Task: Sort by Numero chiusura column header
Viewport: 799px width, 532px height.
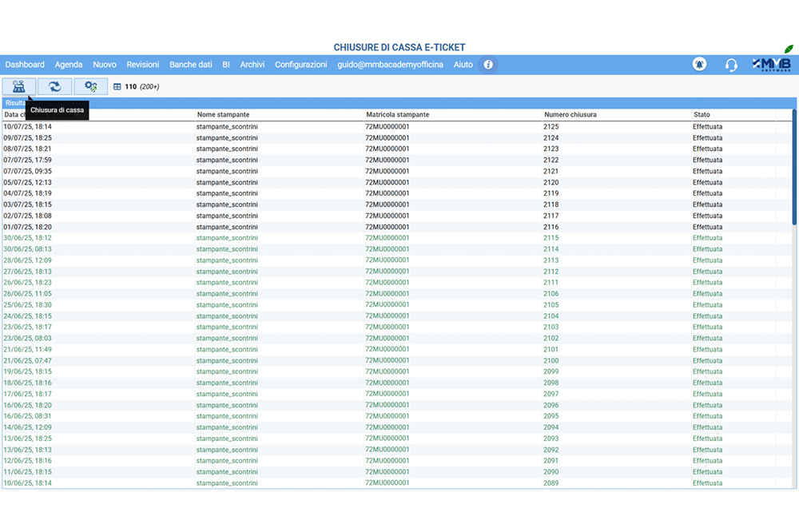Action: [x=570, y=115]
